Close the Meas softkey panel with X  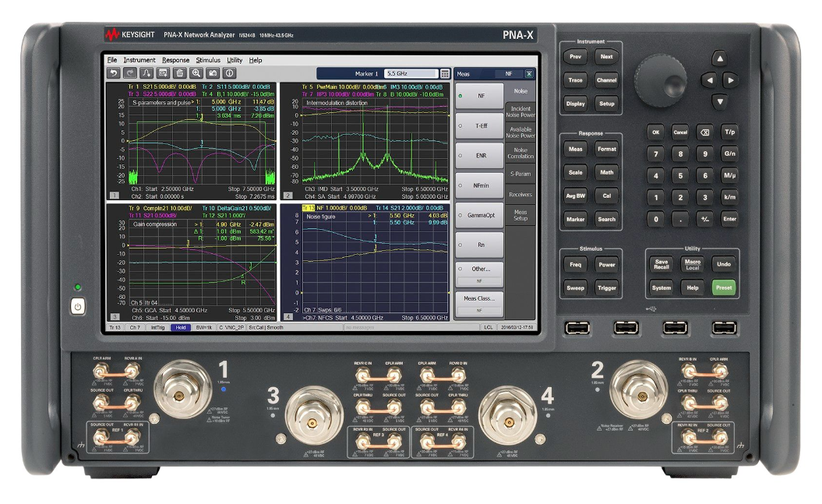click(529, 74)
